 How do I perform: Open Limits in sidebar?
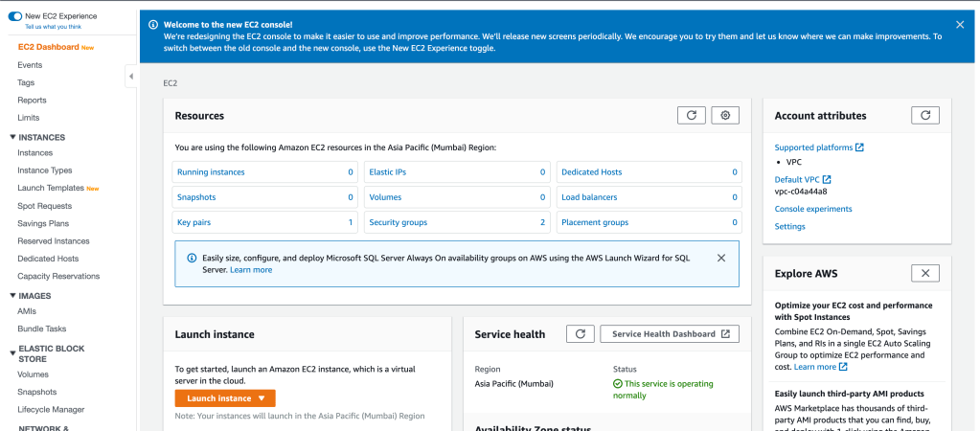tap(29, 118)
